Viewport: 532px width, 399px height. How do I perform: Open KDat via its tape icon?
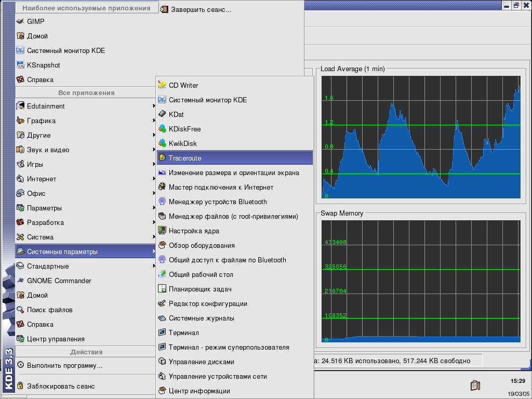coord(162,114)
